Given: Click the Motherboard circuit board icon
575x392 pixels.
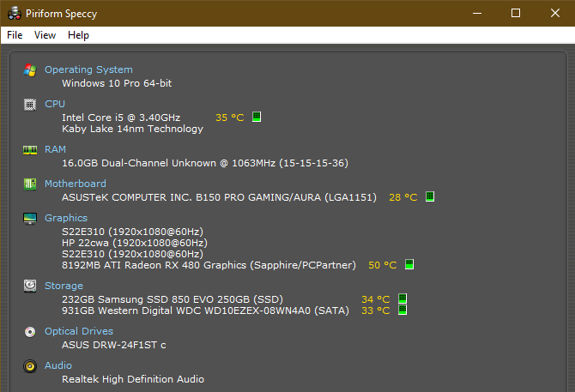Looking at the screenshot, I should point(30,184).
